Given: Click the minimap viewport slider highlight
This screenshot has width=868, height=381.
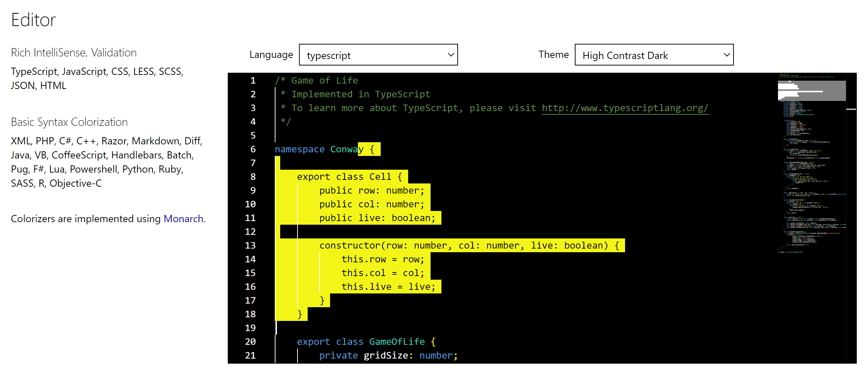Looking at the screenshot, I should [x=812, y=91].
